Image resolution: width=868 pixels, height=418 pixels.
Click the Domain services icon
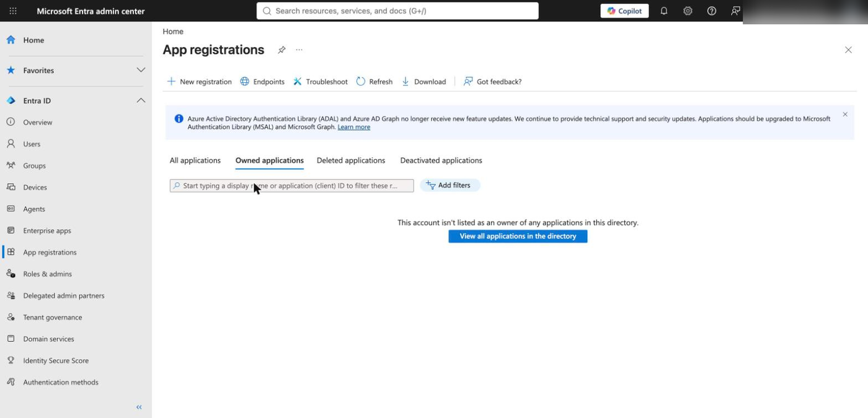11,339
